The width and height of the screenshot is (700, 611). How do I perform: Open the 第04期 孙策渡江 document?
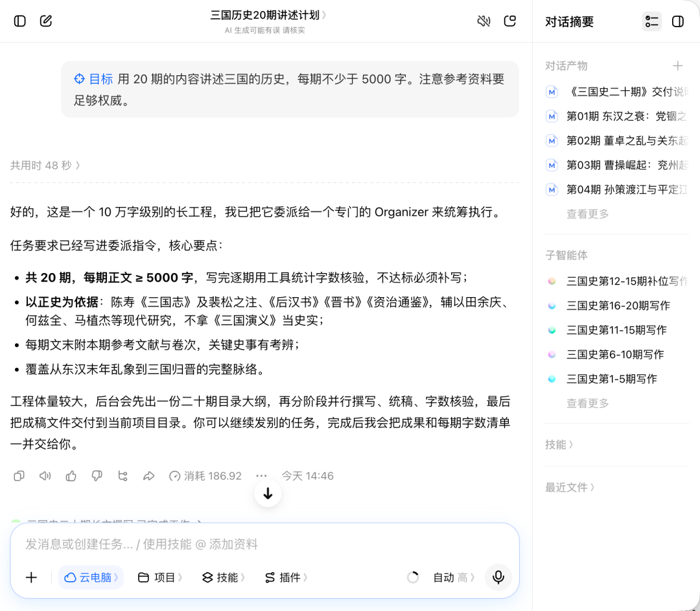[616, 189]
